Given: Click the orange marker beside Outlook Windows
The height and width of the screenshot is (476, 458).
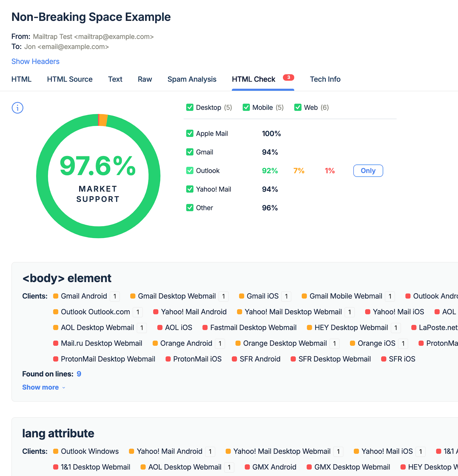Looking at the screenshot, I should point(56,451).
